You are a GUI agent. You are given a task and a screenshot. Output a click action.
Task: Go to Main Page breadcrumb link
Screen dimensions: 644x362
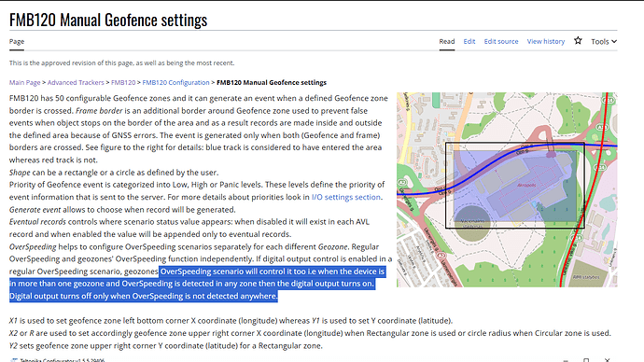[x=24, y=82]
